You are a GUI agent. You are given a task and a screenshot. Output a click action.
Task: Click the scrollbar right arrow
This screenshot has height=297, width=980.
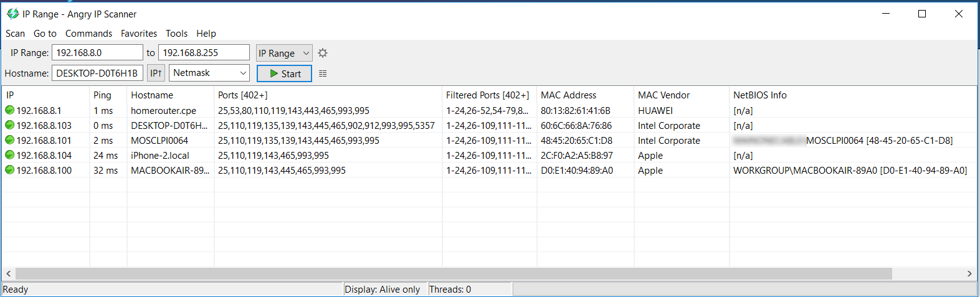click(969, 273)
